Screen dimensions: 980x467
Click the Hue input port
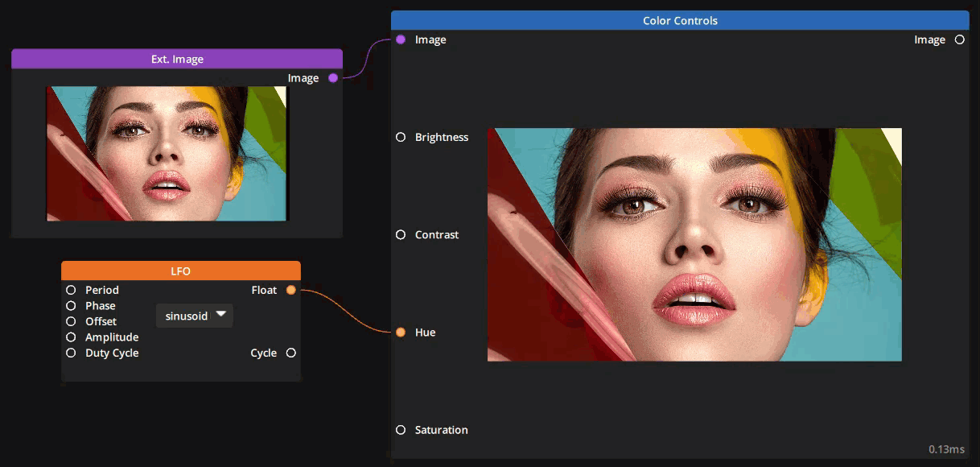401,333
